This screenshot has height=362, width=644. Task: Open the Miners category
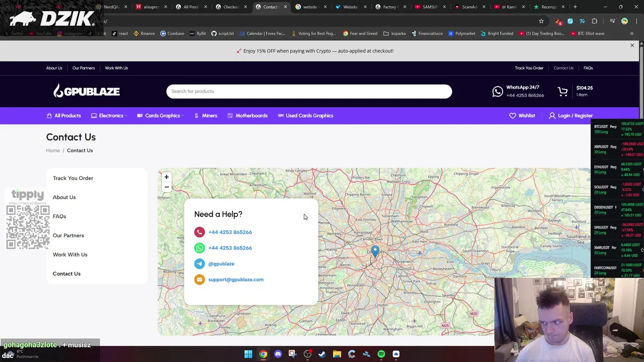206,116
